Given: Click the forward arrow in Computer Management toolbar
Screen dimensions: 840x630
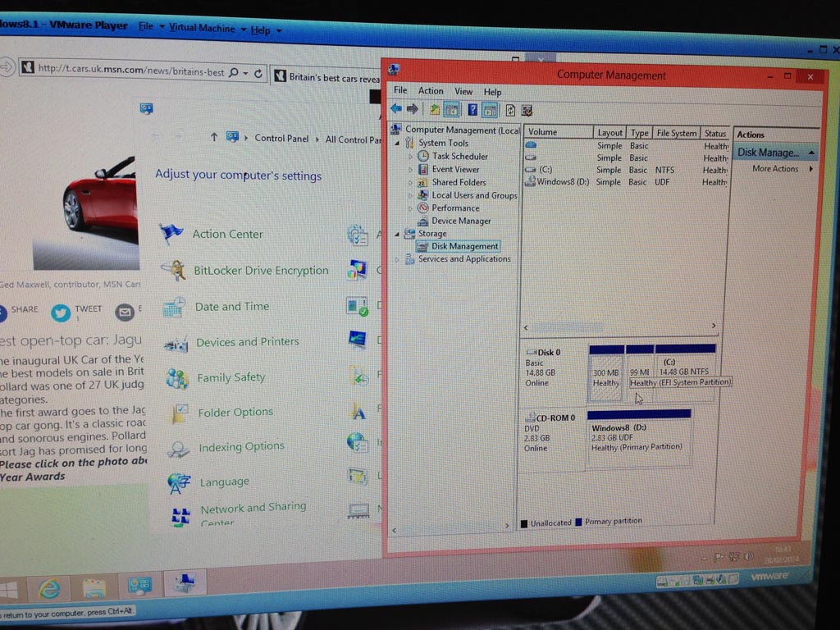Looking at the screenshot, I should click(412, 109).
